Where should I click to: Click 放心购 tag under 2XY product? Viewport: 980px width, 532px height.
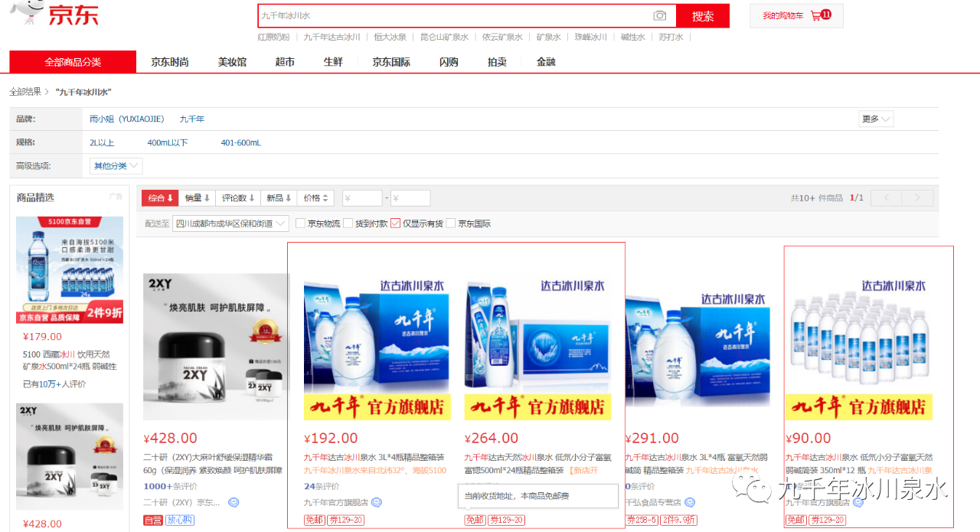click(x=180, y=521)
